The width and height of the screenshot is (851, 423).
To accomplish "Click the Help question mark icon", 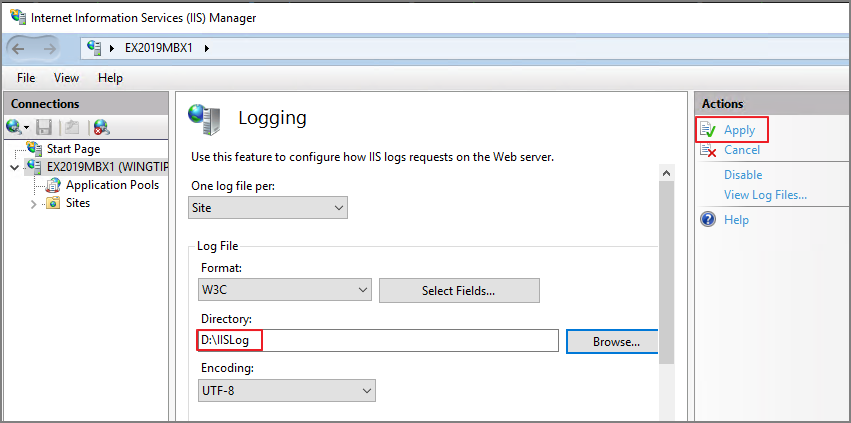I will [708, 219].
